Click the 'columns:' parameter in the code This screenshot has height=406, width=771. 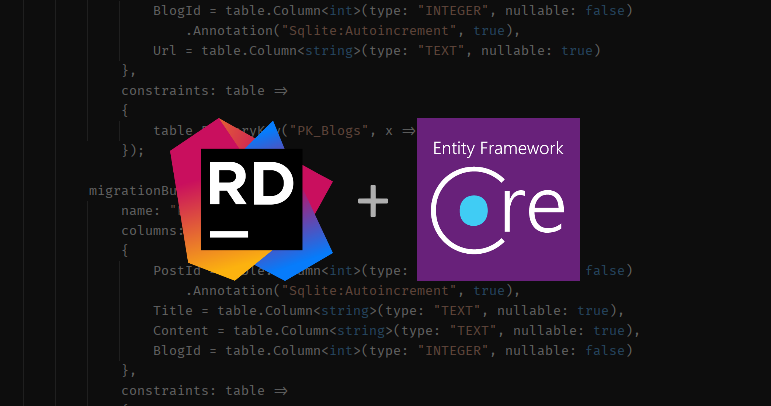click(x=152, y=231)
